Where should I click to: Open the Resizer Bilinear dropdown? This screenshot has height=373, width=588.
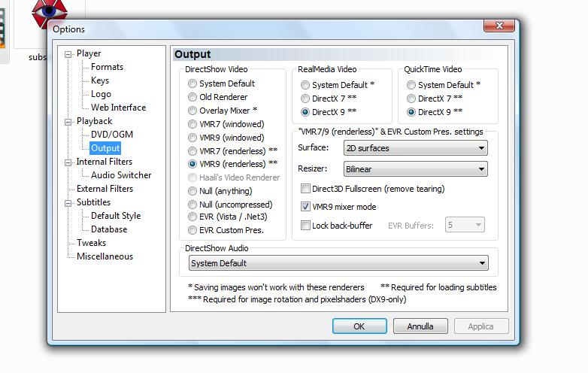[416, 170]
